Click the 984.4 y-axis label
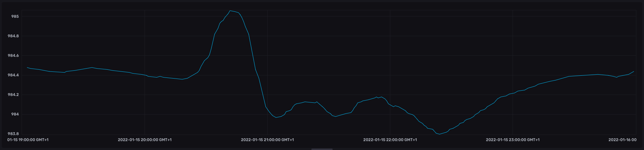 [x=13, y=75]
